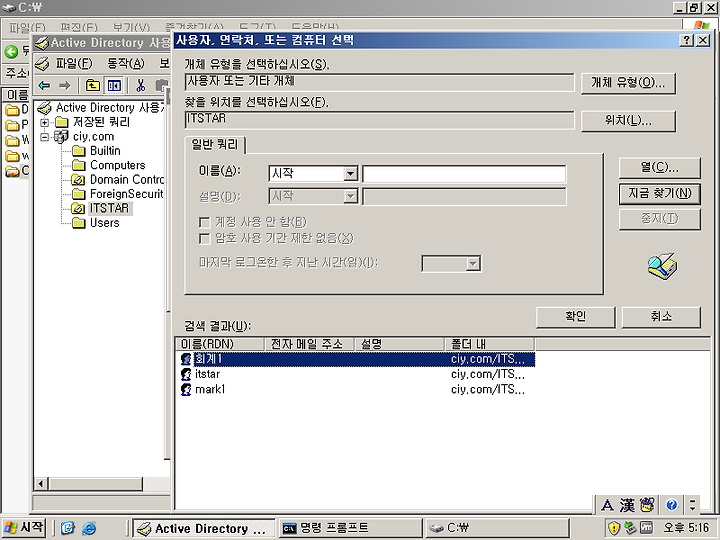Click the 漢 hanja conversion icon

[x=627, y=505]
